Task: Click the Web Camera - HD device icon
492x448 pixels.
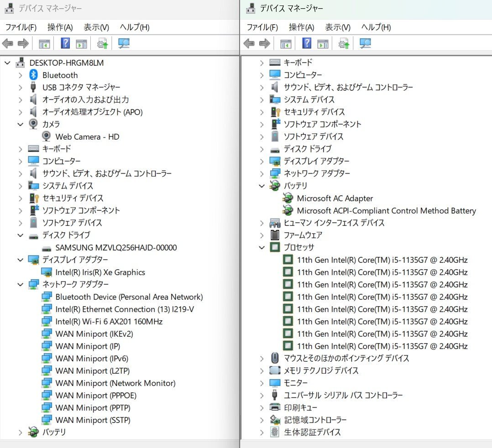Action: [46, 136]
